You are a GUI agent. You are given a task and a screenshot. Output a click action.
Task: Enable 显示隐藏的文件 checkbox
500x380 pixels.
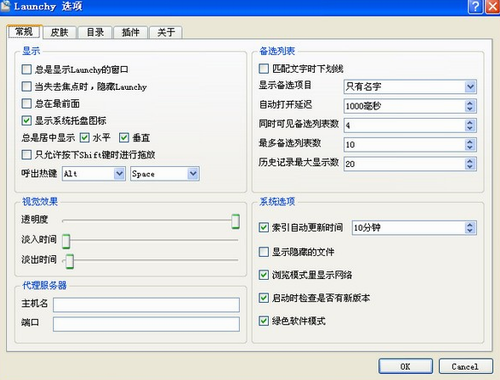tap(264, 252)
